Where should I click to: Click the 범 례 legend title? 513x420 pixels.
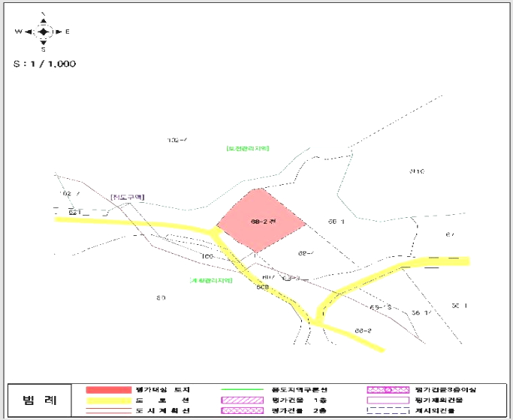40,400
